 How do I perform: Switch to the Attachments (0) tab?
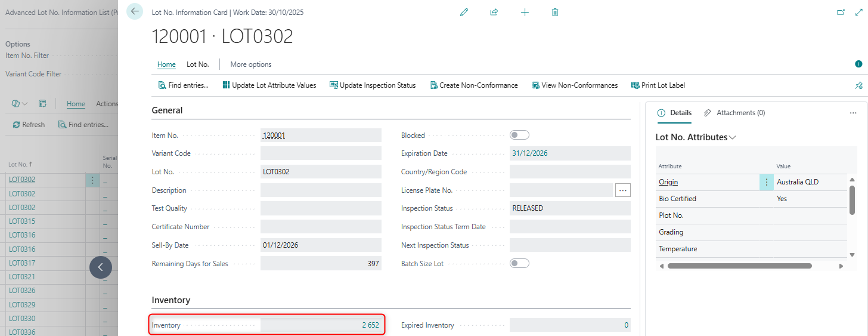pos(734,113)
